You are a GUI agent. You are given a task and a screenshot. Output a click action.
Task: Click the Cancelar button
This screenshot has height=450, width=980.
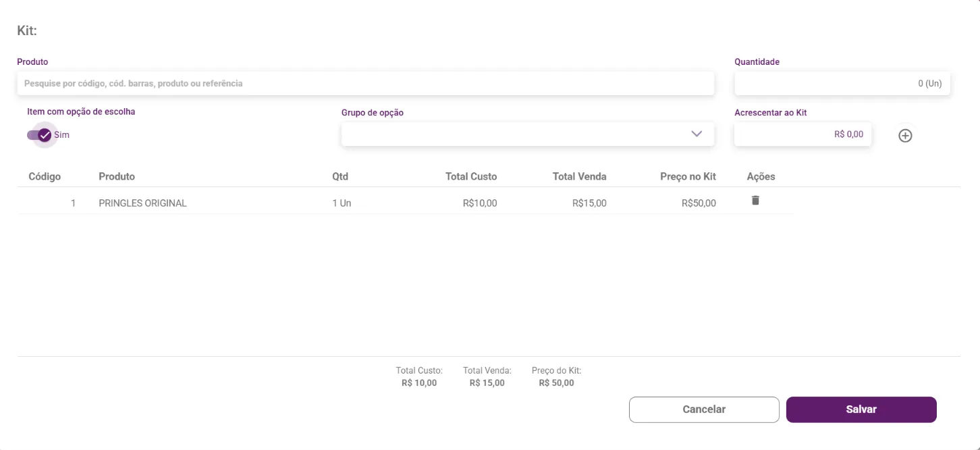[x=704, y=409]
